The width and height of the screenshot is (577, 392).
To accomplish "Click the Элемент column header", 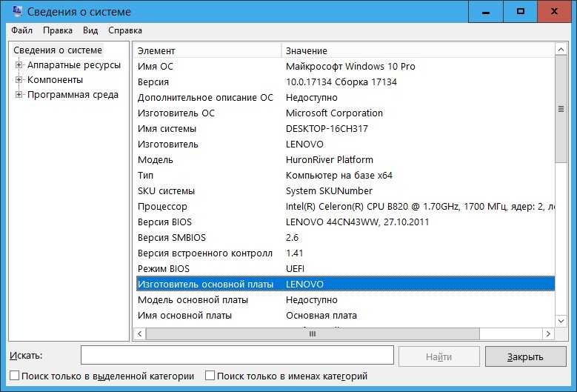I will coord(208,51).
